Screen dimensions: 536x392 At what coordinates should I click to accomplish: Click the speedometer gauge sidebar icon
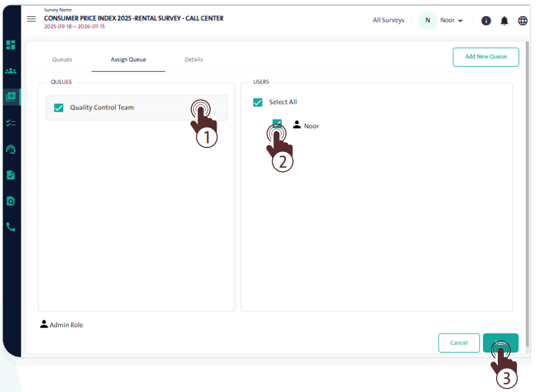click(x=10, y=149)
